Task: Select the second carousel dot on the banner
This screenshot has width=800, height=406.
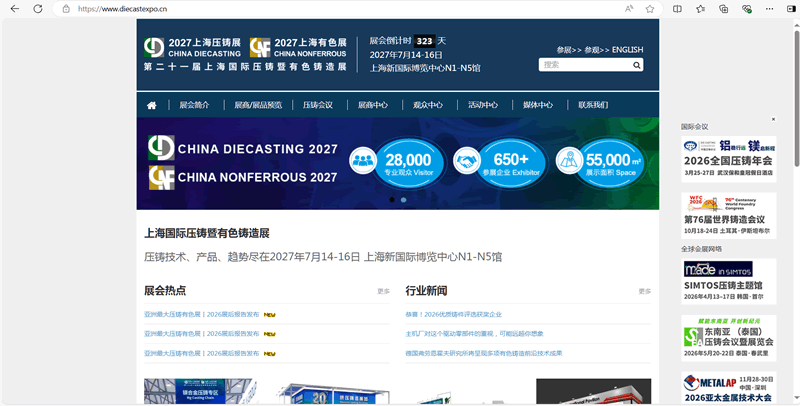Action: click(x=404, y=199)
